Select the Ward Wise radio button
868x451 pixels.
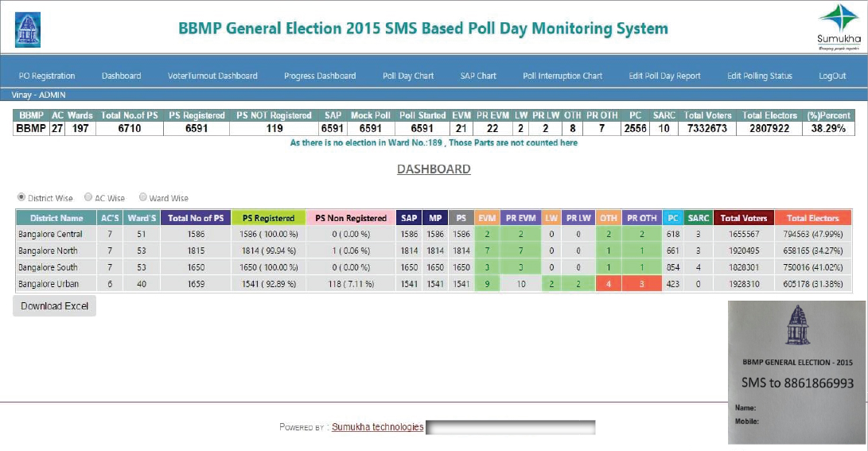[143, 198]
